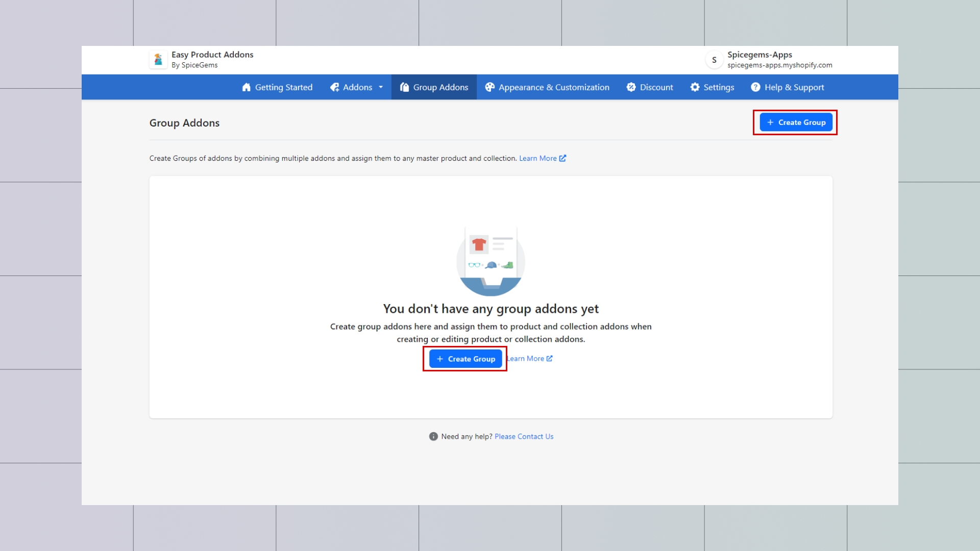Open the Appearance & Customization tab
The image size is (980, 551).
pyautogui.click(x=553, y=87)
